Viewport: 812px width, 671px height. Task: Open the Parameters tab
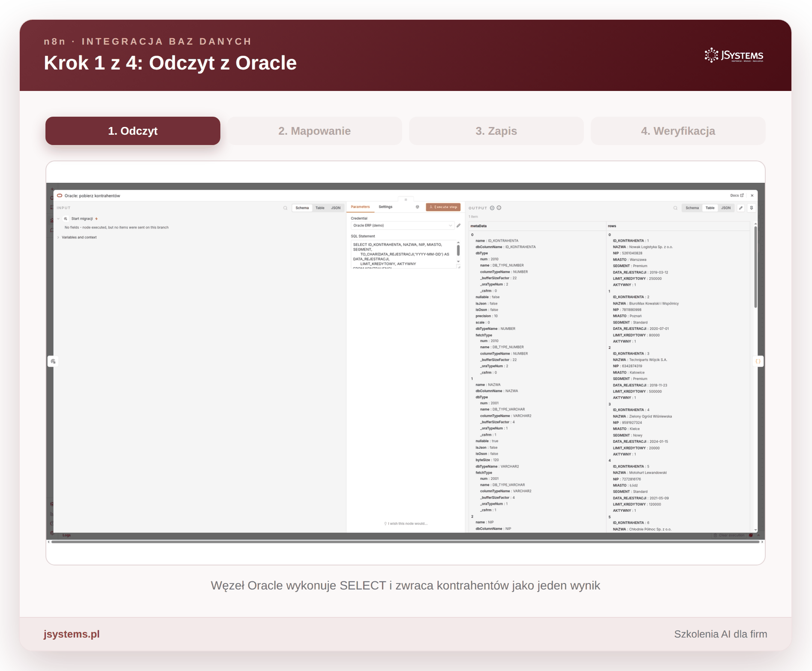[360, 207]
